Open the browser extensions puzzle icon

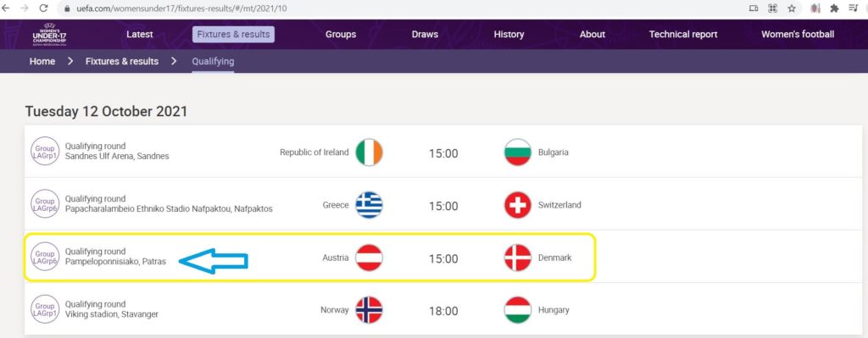click(834, 8)
